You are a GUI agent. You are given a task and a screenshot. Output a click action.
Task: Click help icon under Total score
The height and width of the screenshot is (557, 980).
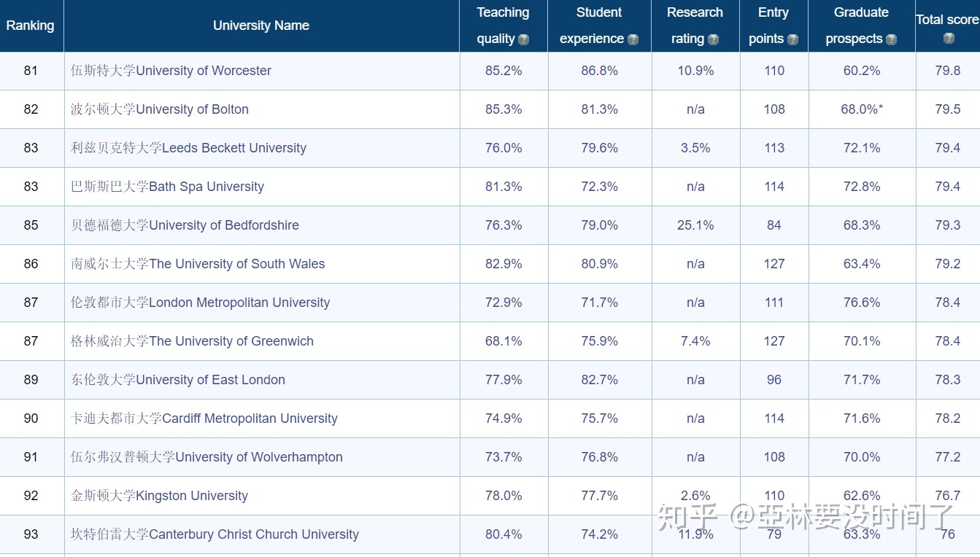coord(948,39)
